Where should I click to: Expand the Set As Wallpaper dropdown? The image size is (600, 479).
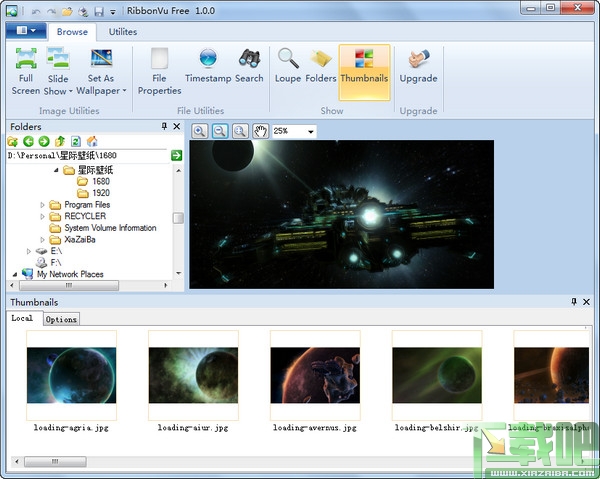[125, 91]
